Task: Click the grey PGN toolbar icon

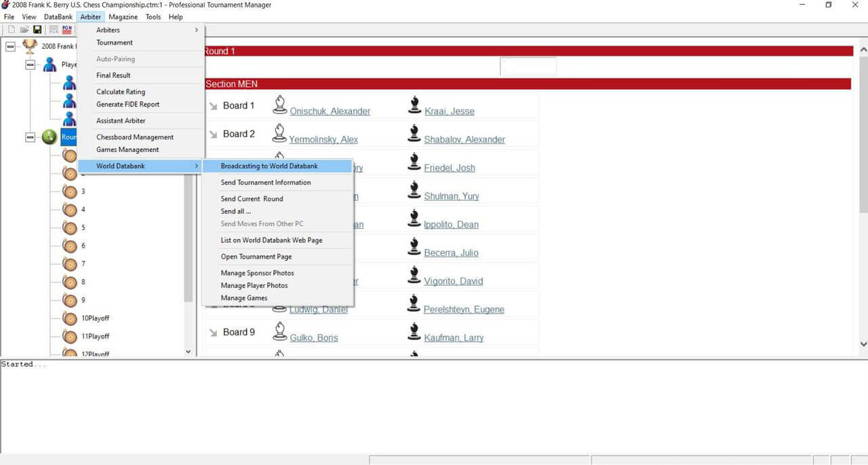Action: [54, 29]
